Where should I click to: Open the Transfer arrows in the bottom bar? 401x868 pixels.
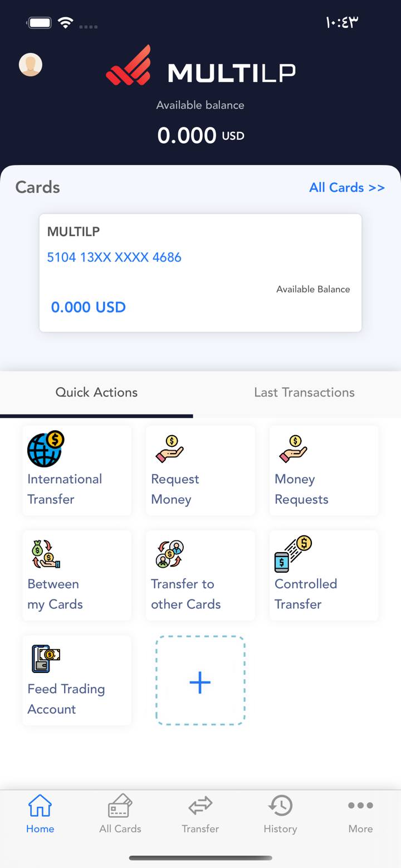[200, 813]
